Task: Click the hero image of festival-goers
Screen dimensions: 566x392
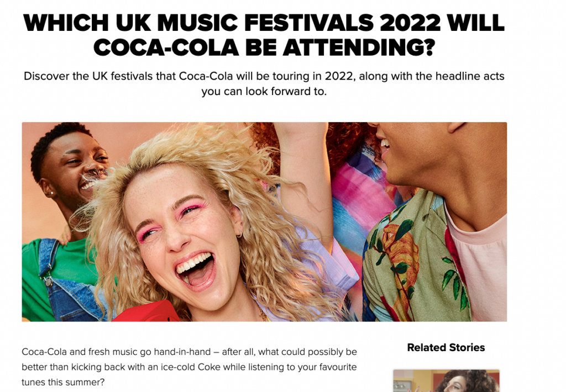Action: [x=264, y=222]
